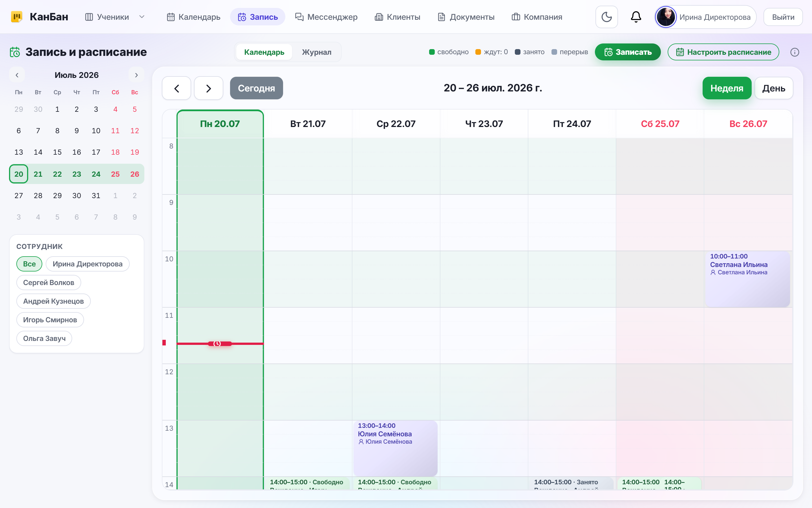Open Мессенджер navigation item
Screen dimensions: 812x508
click(326, 17)
